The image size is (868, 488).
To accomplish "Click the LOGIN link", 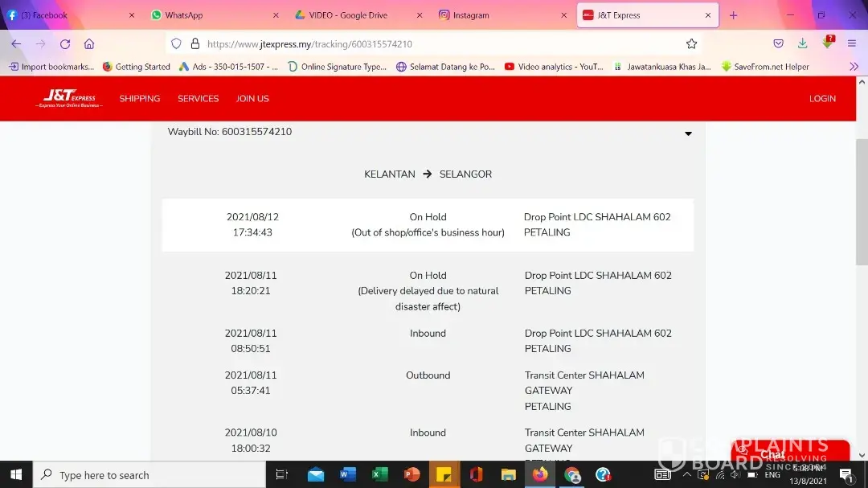I will point(822,99).
